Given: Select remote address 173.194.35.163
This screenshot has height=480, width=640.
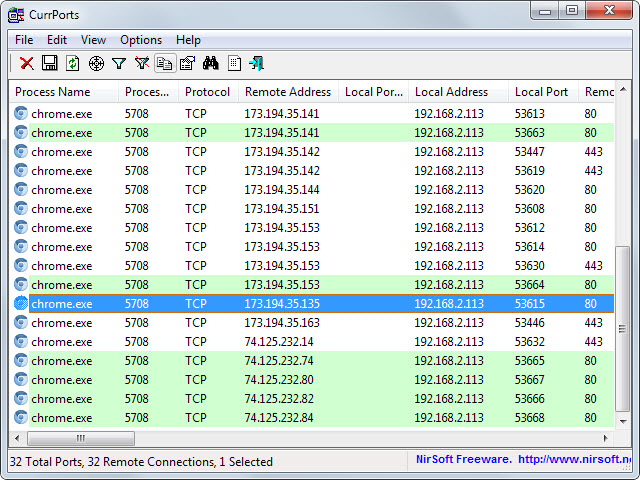Looking at the screenshot, I should tap(282, 323).
